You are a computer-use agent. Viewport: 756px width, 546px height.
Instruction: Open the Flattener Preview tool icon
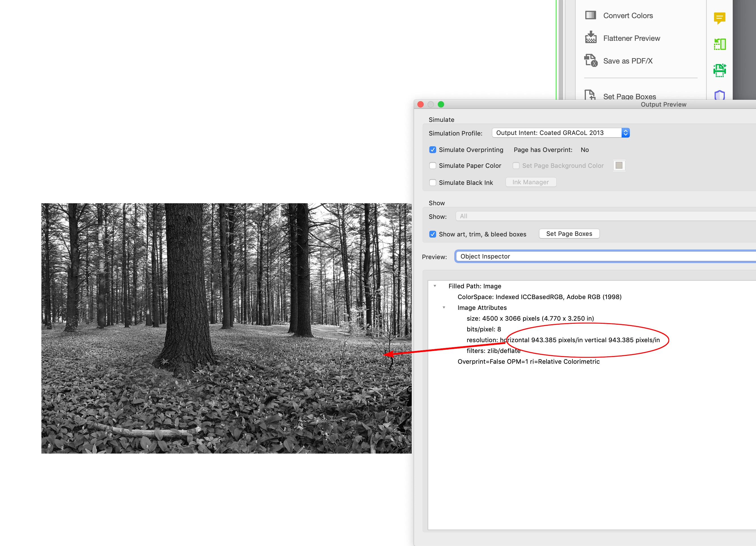(x=590, y=38)
